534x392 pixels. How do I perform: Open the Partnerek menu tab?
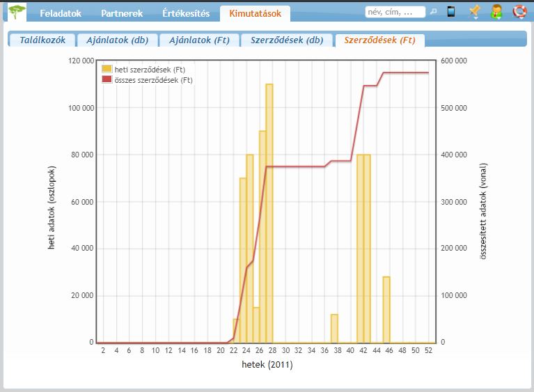click(x=122, y=13)
